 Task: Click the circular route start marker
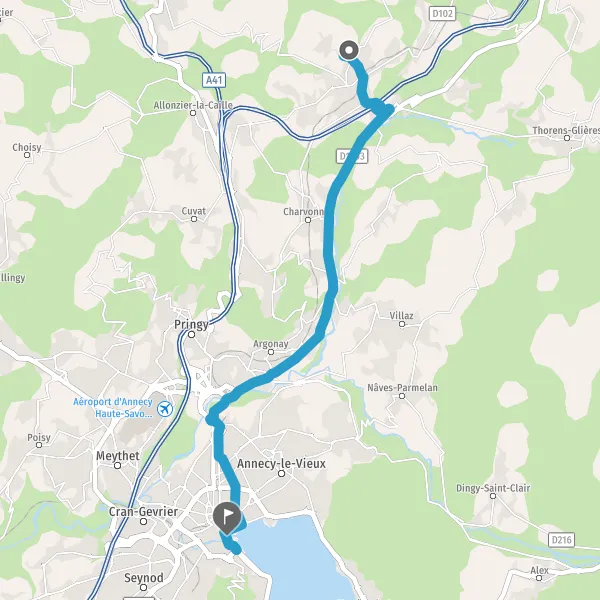(x=349, y=51)
